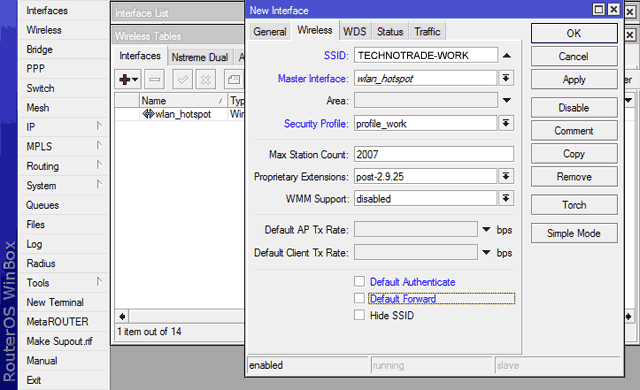Enable the Hide SSID checkbox
The height and width of the screenshot is (390, 640).
coord(359,315)
